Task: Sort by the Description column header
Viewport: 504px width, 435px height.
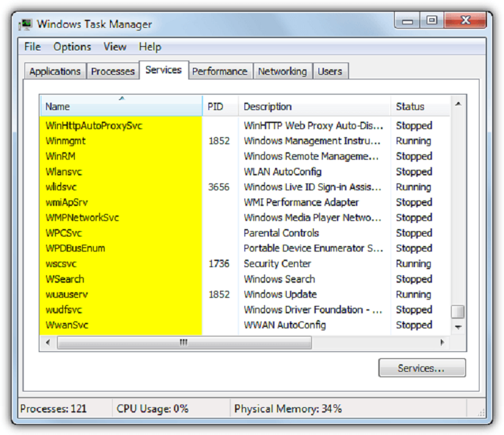Action: click(314, 106)
